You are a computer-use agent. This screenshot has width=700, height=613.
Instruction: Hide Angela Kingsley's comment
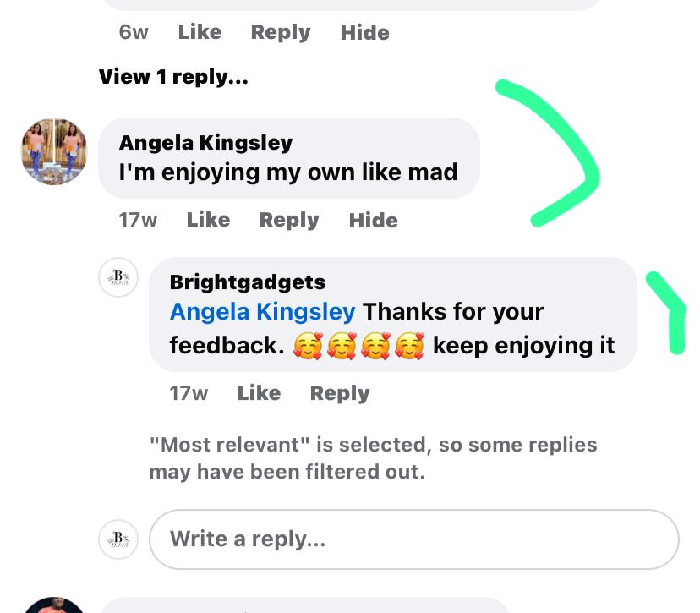pos(373,220)
